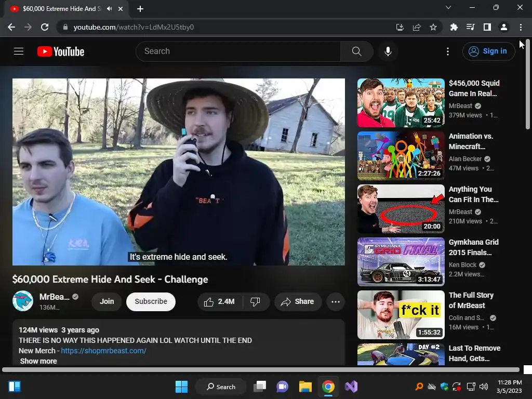Go to YouTube home via logo
Viewport: 532px width, 399px height.
point(61,51)
